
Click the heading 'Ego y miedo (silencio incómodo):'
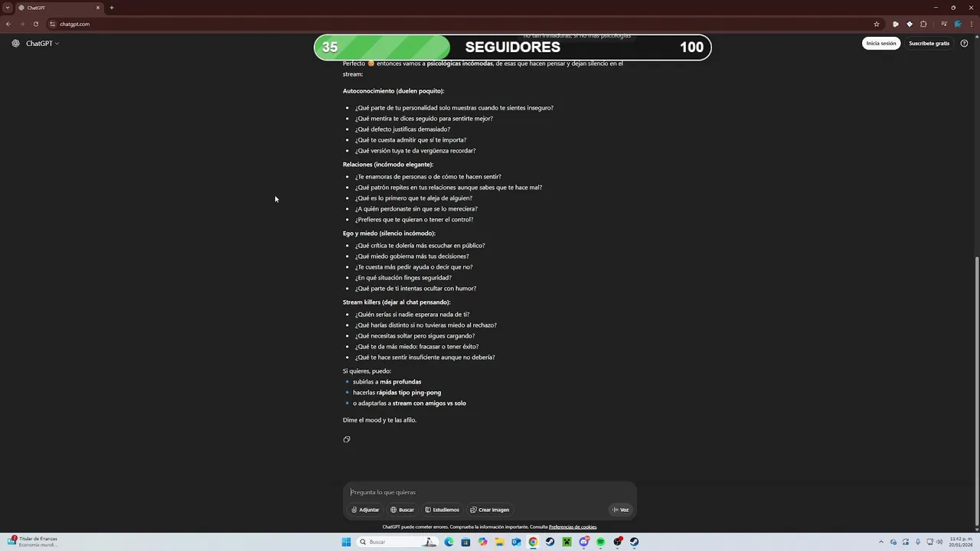(x=389, y=233)
